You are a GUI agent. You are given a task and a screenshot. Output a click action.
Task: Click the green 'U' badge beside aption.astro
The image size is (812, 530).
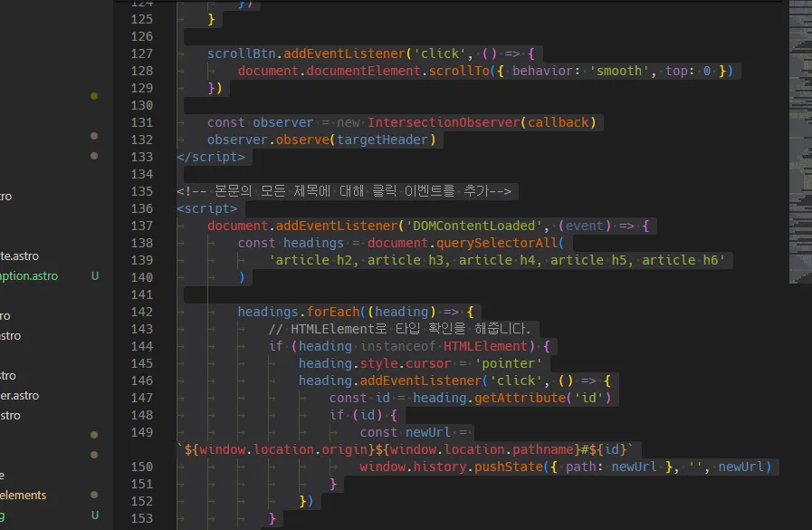click(x=95, y=275)
